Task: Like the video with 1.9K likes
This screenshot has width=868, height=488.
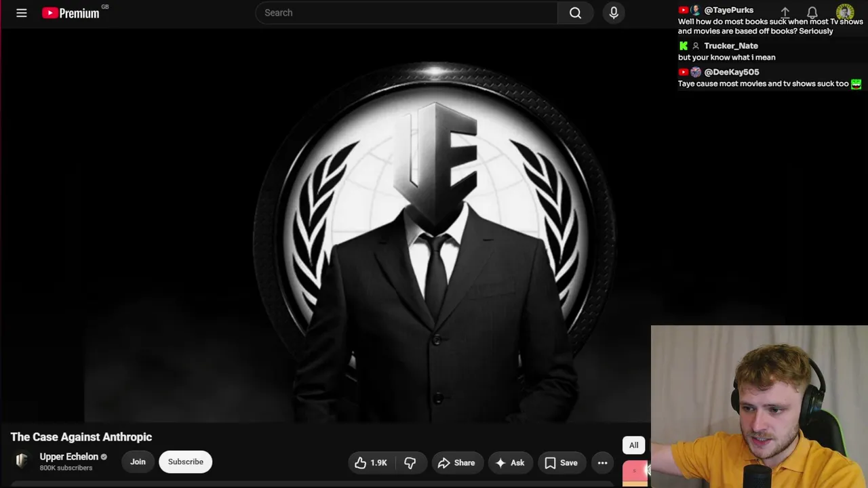Action: 370,463
